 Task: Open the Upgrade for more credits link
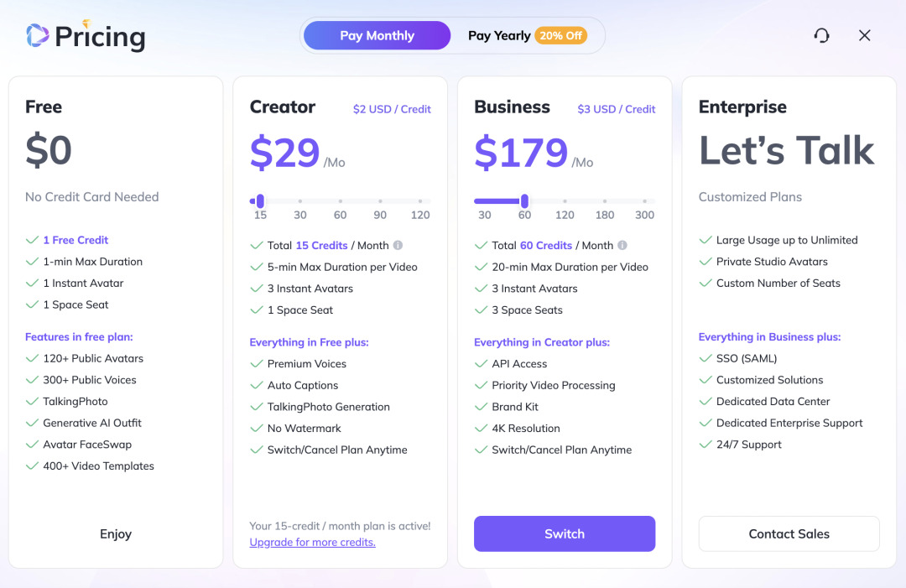(x=312, y=543)
